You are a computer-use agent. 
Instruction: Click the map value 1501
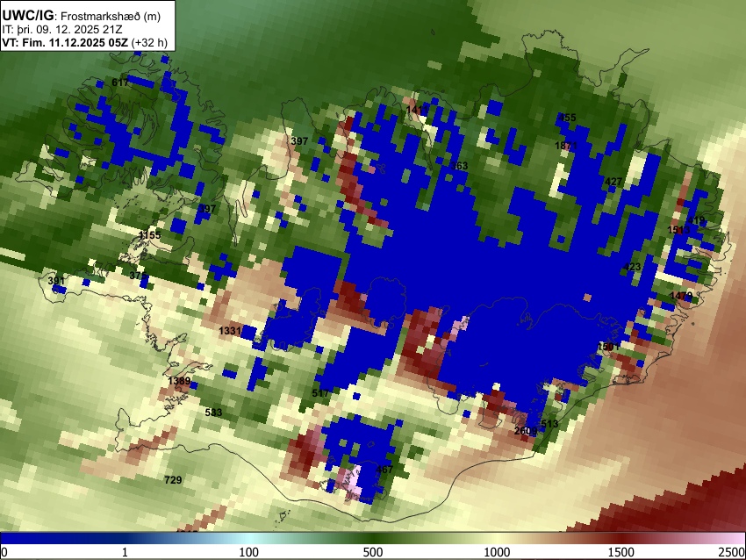click(x=608, y=347)
